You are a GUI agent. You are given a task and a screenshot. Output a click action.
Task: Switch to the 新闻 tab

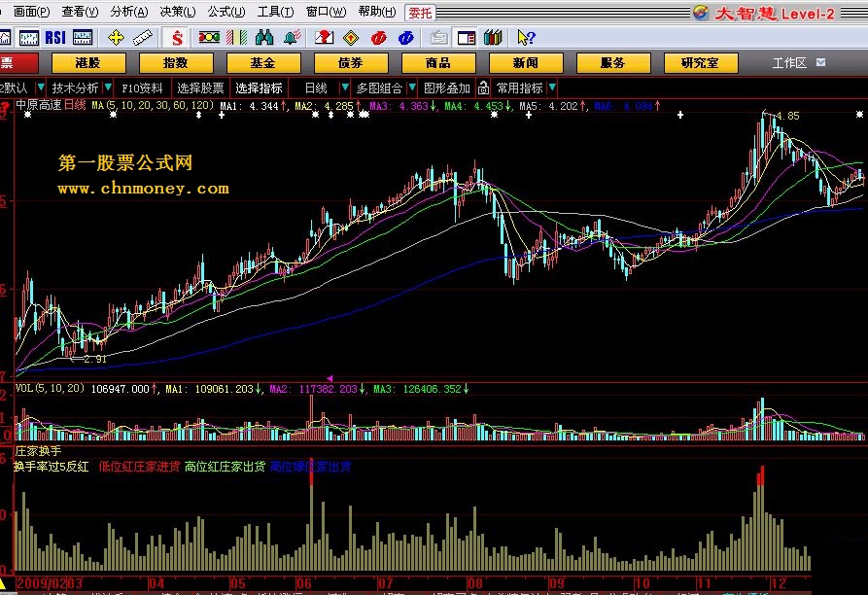tap(525, 62)
